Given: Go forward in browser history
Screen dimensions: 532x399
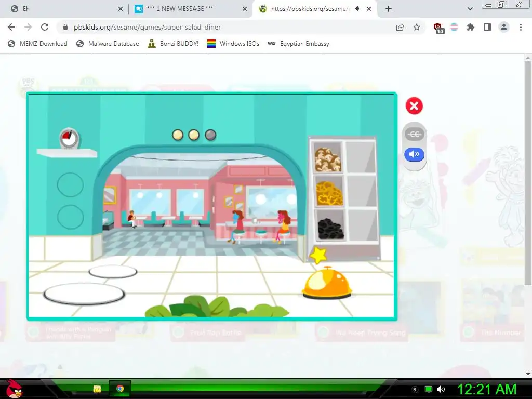Looking at the screenshot, I should (28, 27).
